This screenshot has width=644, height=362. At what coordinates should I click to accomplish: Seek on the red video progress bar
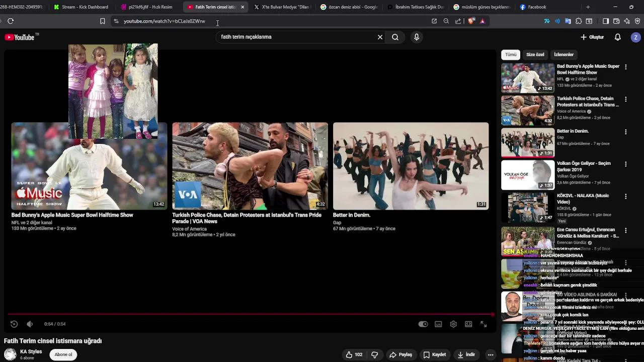click(x=251, y=315)
